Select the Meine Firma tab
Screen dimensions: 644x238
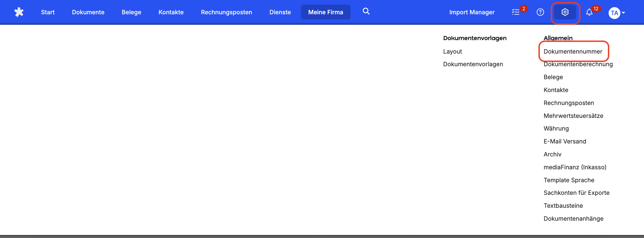326,12
